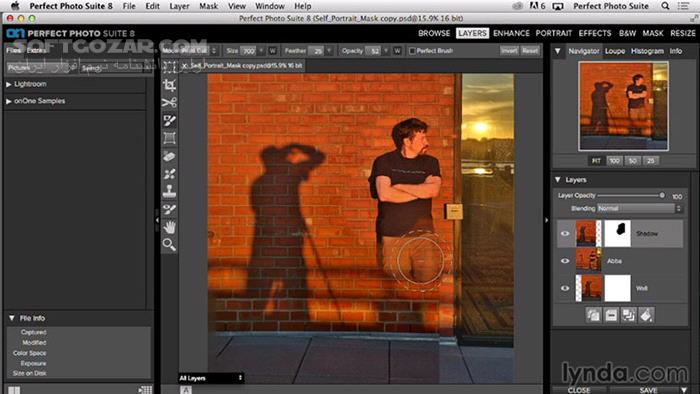Viewport: 700px width, 394px height.
Task: Set navigator zoom to 100
Action: click(x=614, y=161)
